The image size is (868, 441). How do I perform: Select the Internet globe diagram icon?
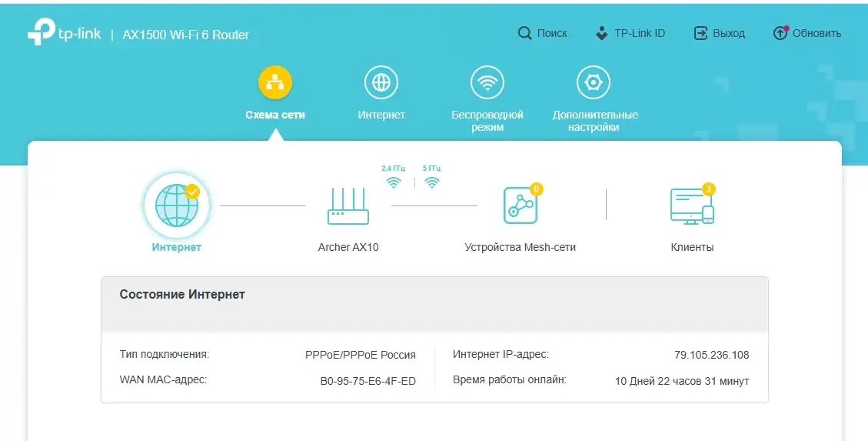177,205
